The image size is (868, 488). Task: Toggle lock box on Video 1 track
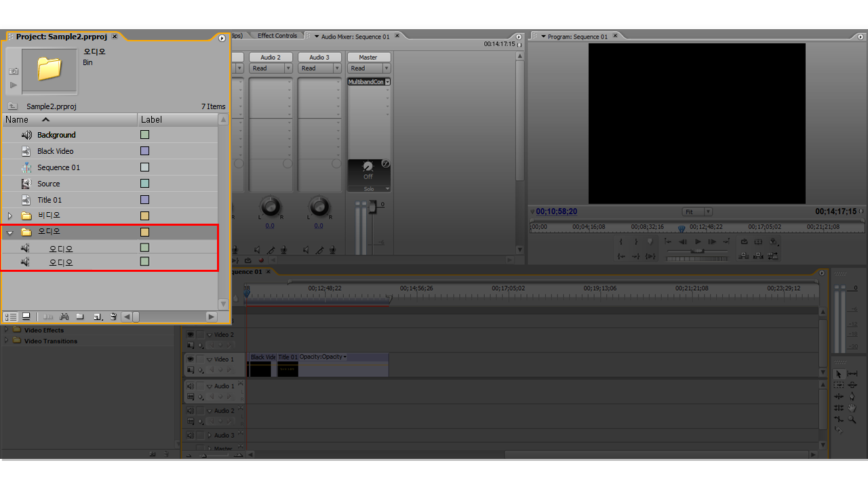[200, 359]
